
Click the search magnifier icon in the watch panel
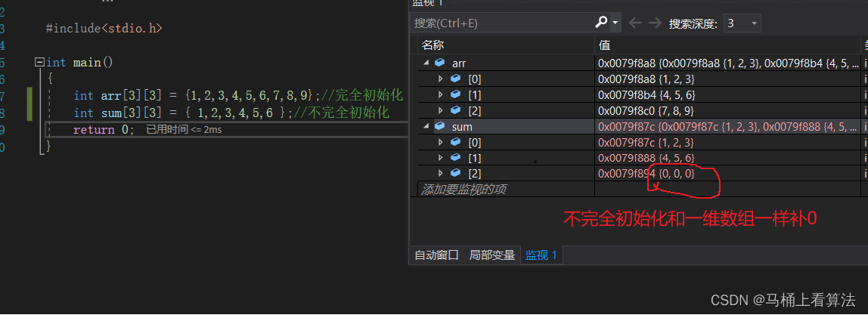[x=603, y=23]
